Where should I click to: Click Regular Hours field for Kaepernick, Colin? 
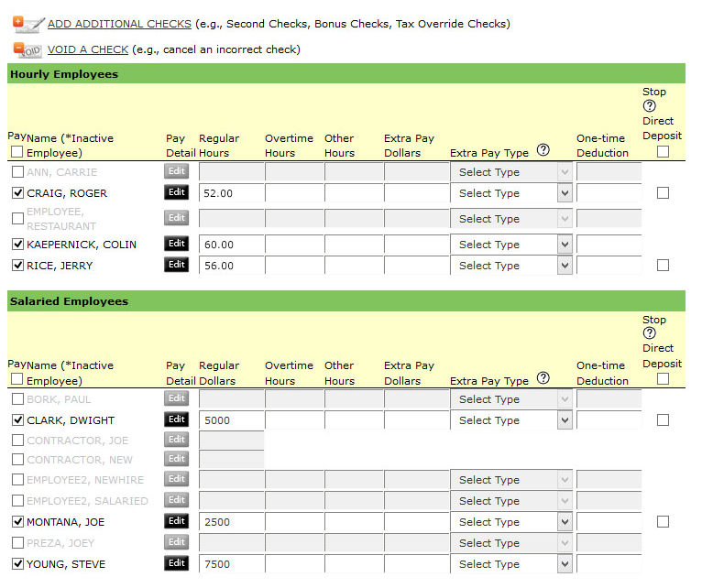pos(231,245)
